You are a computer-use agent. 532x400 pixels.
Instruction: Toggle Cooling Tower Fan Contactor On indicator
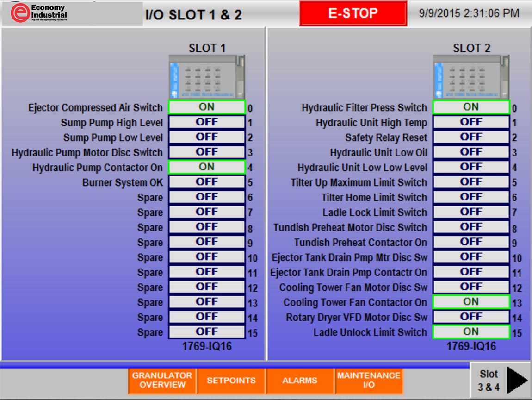471,302
